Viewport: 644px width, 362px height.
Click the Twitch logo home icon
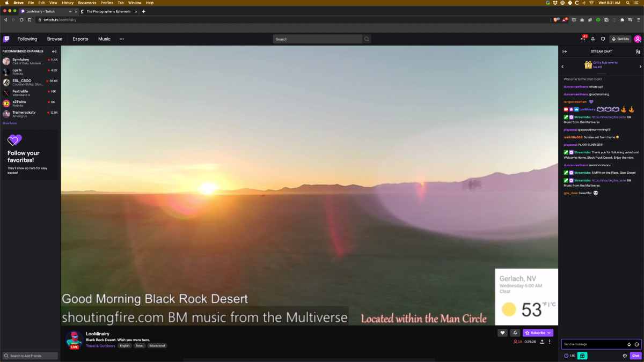click(6, 39)
